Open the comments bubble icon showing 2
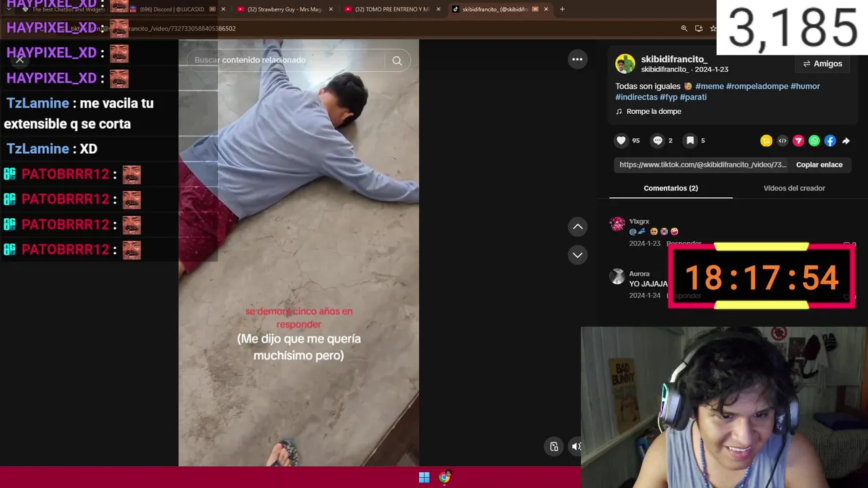 [658, 140]
